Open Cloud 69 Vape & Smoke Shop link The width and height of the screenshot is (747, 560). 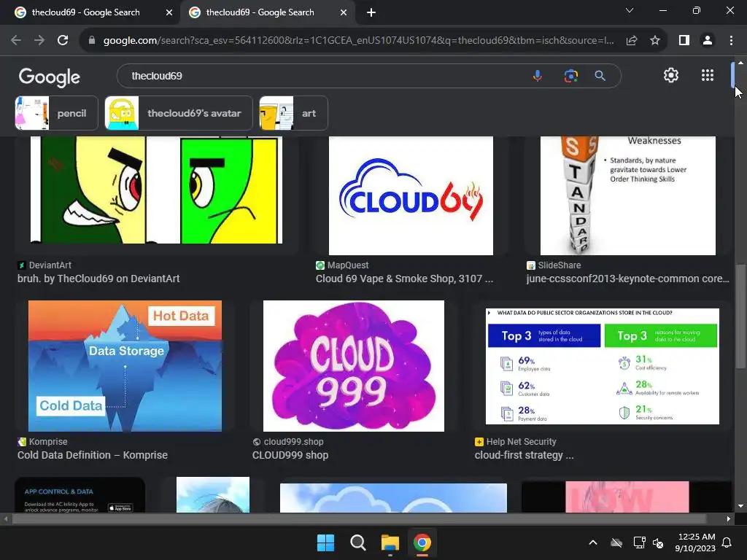pos(404,279)
